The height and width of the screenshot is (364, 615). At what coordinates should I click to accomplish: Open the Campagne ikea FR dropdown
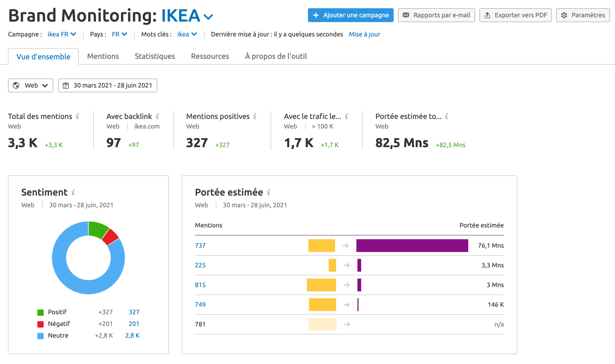[x=61, y=34]
